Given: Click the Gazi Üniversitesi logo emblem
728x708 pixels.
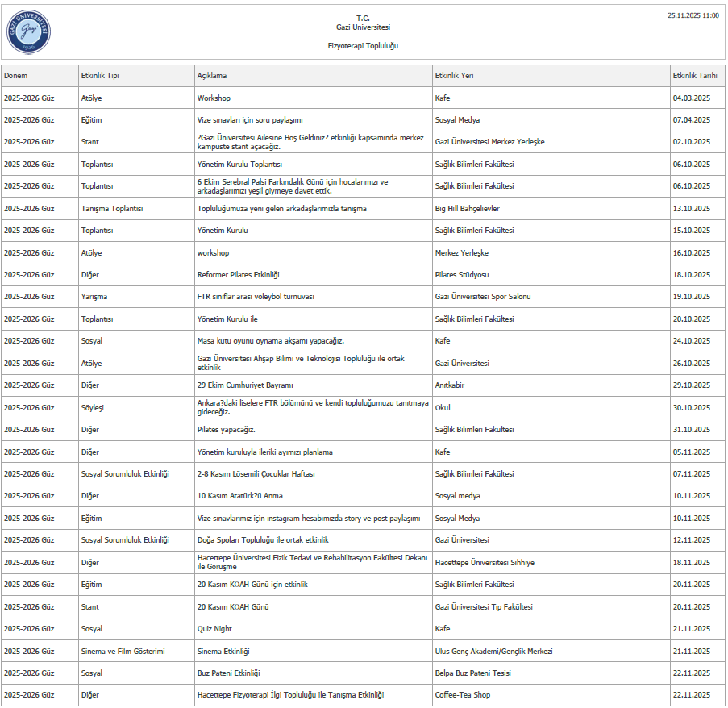Looking at the screenshot, I should (x=29, y=32).
